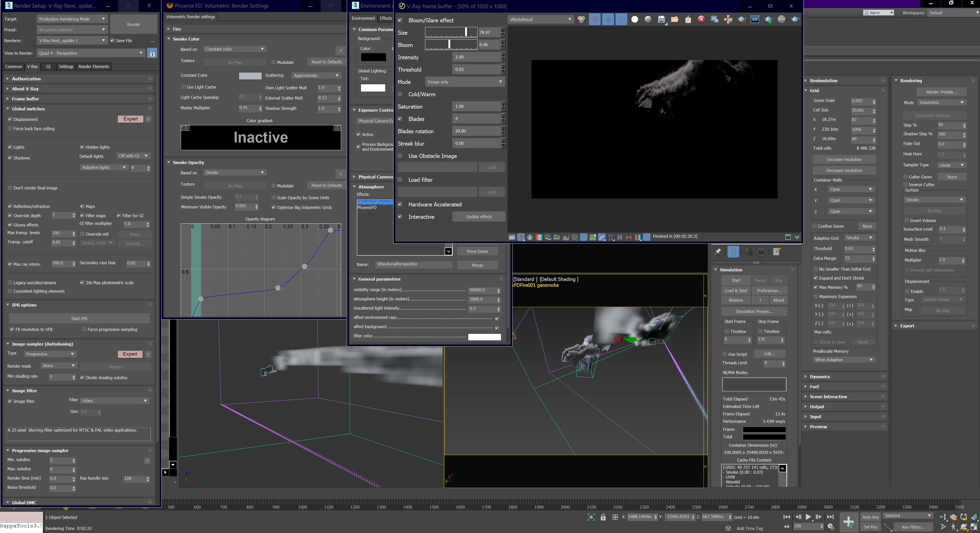
Task: Save the rendered image with floppy disk icon
Action: (x=661, y=20)
